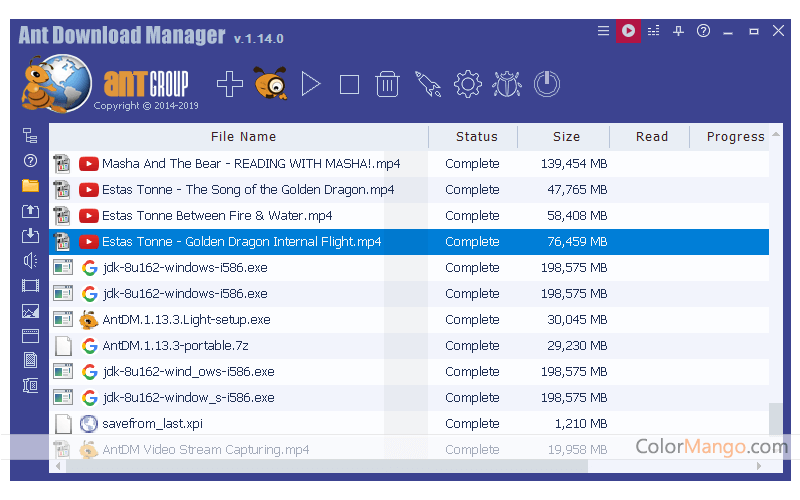Click the 30,045 MB size cell
Image resolution: width=800 pixels, height=500 pixels.
(577, 320)
